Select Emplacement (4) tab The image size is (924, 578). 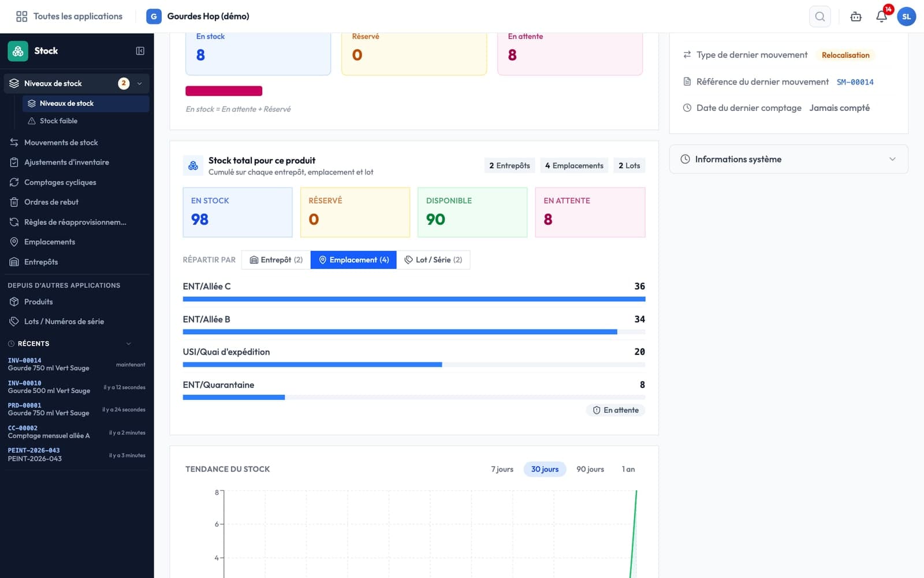pos(353,260)
